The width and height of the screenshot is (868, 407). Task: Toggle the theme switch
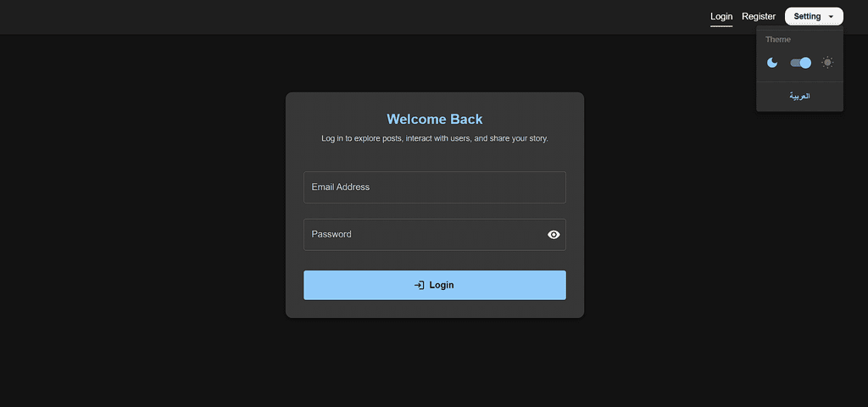[800, 63]
